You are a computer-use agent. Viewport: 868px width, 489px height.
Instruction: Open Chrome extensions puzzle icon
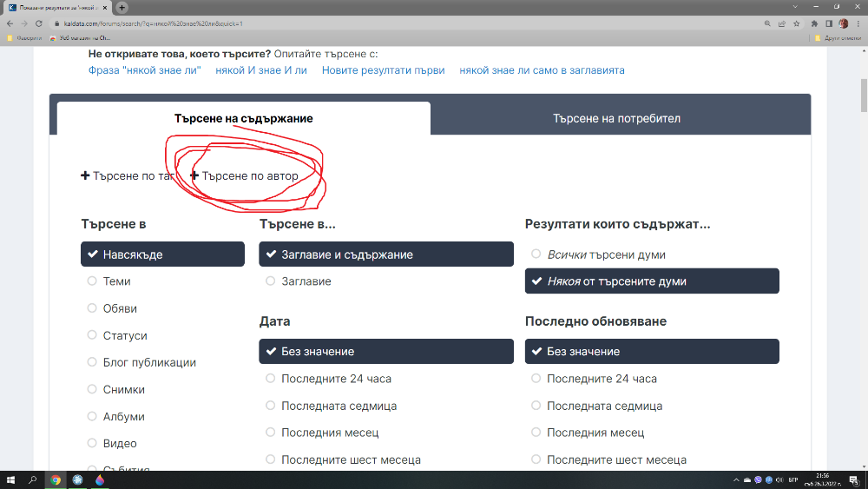(814, 23)
